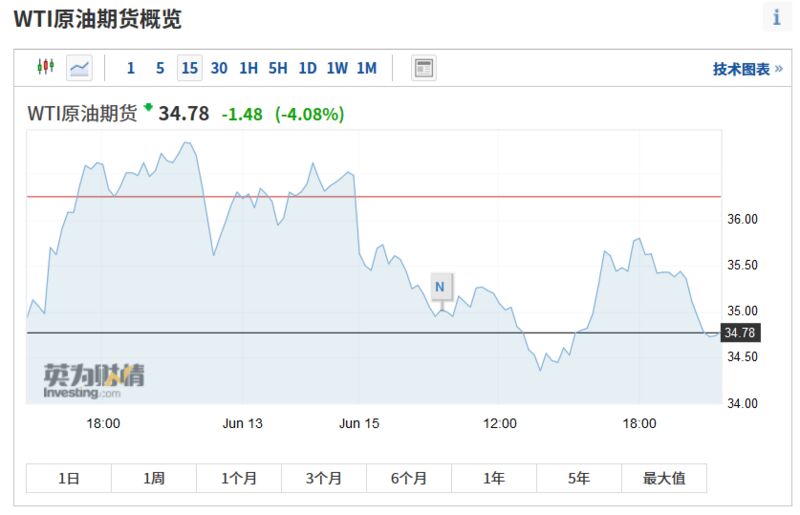Choose the 15 minute interval
Screen dimensions: 800x515
click(x=189, y=68)
